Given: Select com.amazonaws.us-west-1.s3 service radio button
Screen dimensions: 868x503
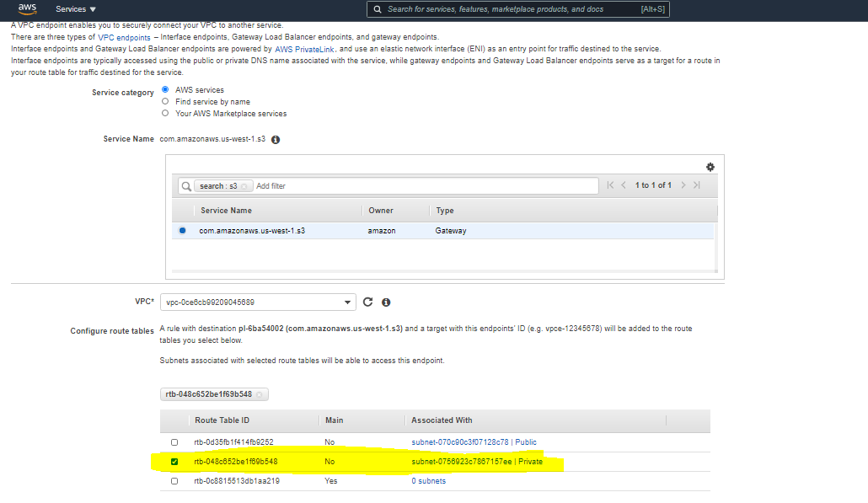Looking at the screenshot, I should [182, 231].
